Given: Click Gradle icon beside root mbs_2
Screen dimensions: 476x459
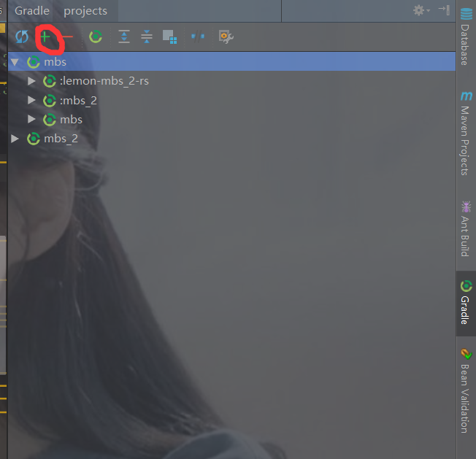Looking at the screenshot, I should [x=34, y=139].
